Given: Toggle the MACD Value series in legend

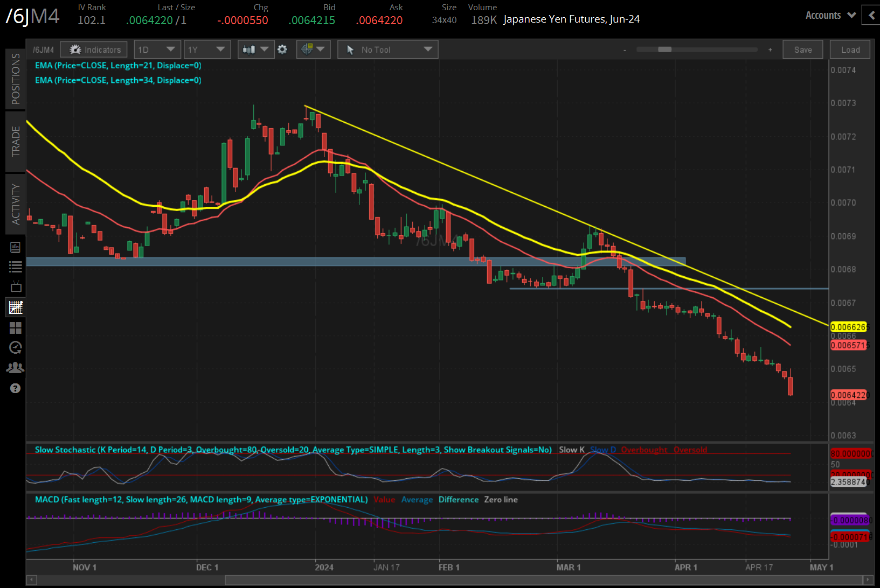Looking at the screenshot, I should (x=384, y=500).
